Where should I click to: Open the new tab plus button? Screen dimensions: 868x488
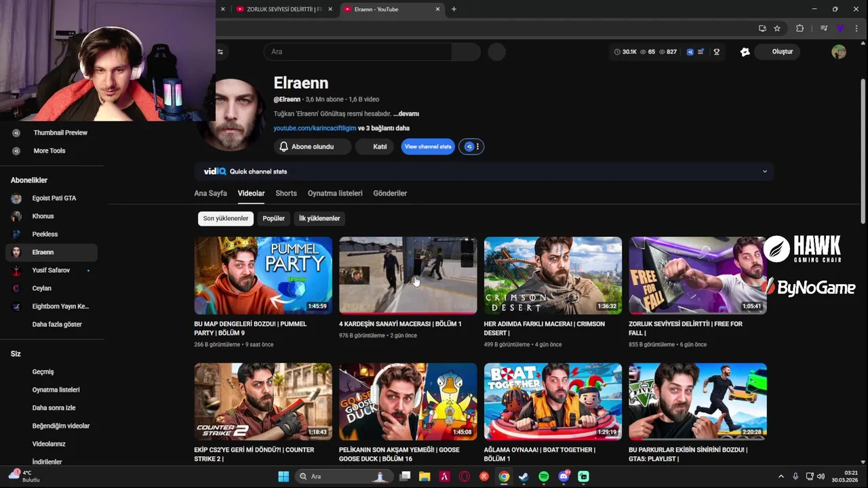pyautogui.click(x=454, y=9)
